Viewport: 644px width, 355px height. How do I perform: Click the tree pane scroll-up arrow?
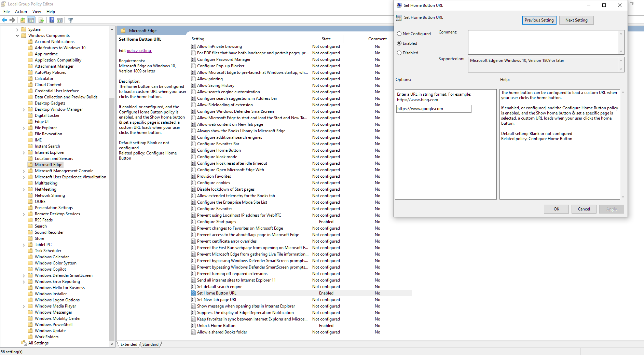pyautogui.click(x=112, y=30)
